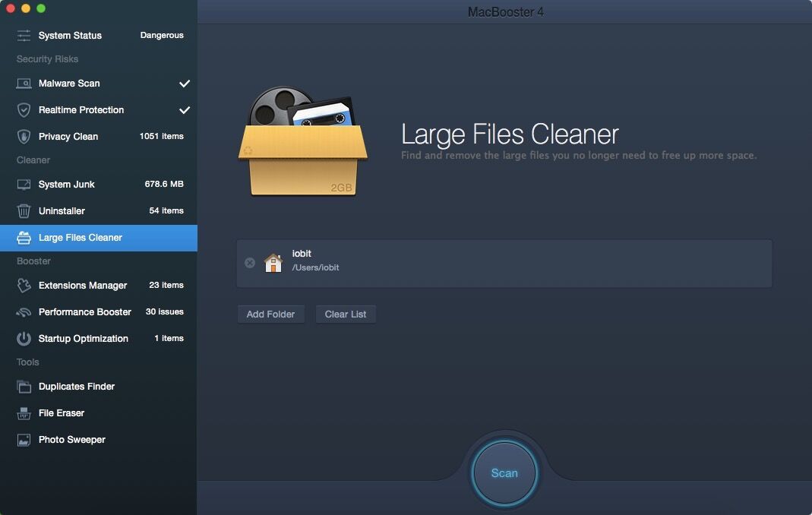The image size is (812, 515).
Task: Click the Startup Optimization power icon
Action: pos(24,339)
